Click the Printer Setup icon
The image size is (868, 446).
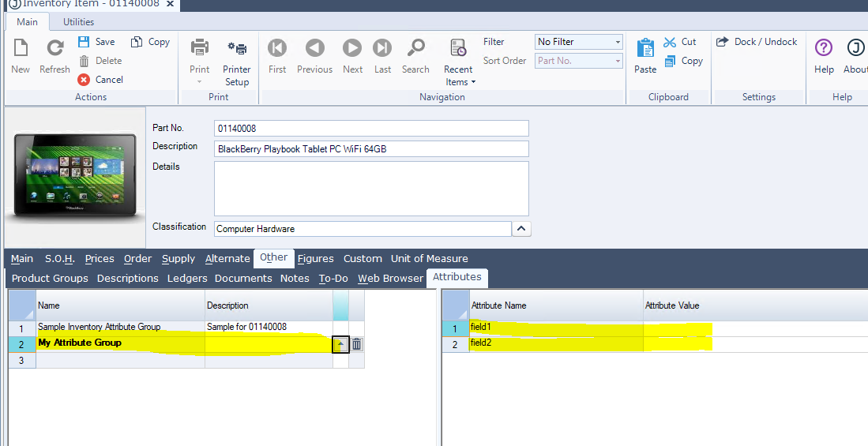point(236,48)
